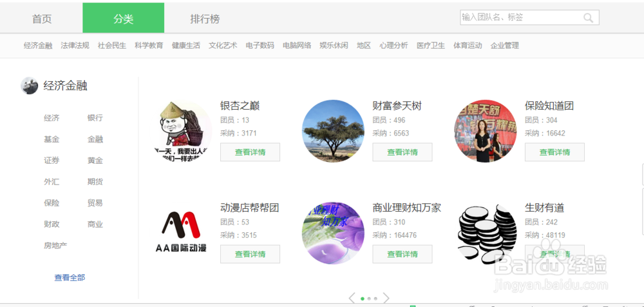Open the 银杏之巅 team title
Viewport: 644px width, 307px height.
point(240,106)
